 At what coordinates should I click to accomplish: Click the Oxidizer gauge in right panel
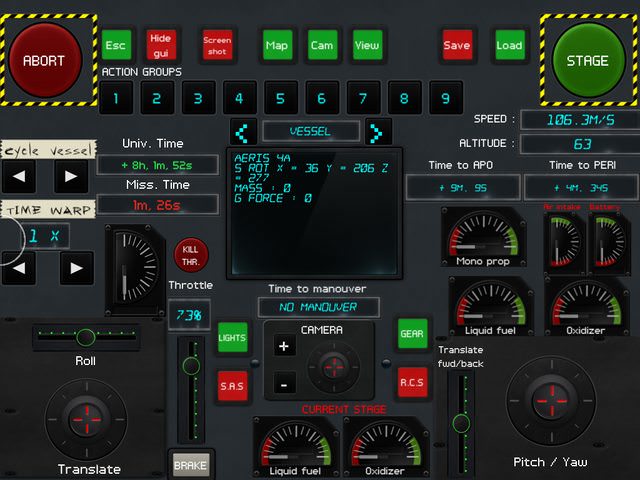(587, 306)
